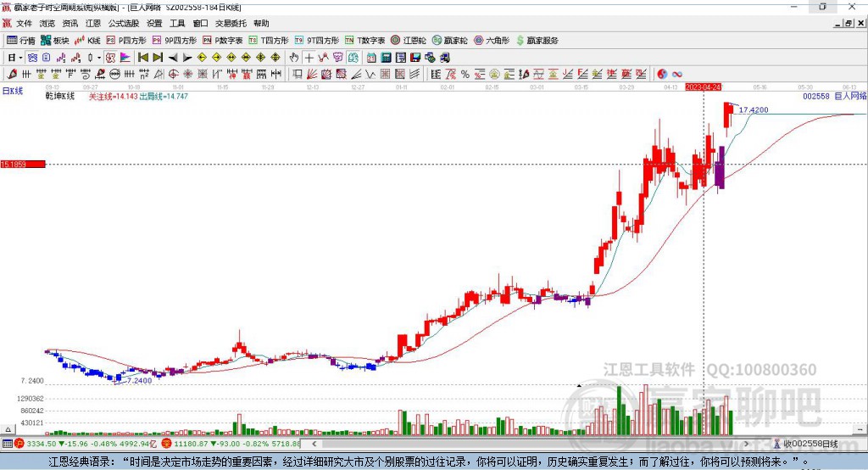Image resolution: width=868 pixels, height=470 pixels.
Task: Click the calendar icon
Action: point(371,58)
